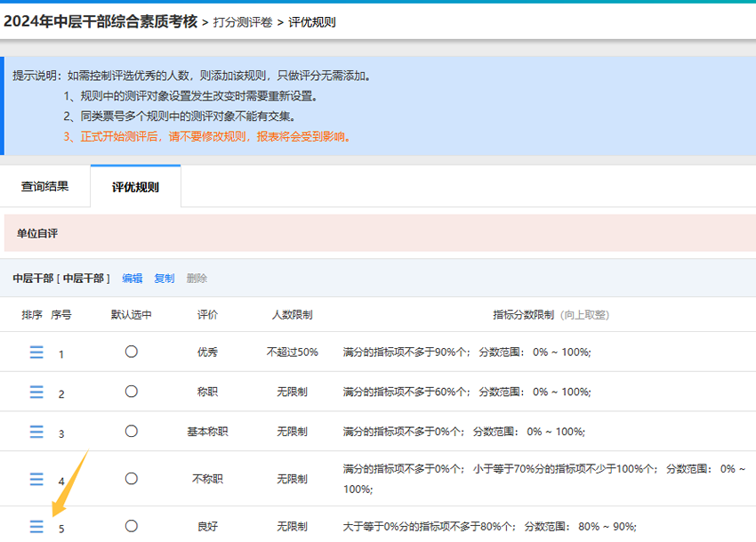Click the 默认选中 column header

[131, 315]
